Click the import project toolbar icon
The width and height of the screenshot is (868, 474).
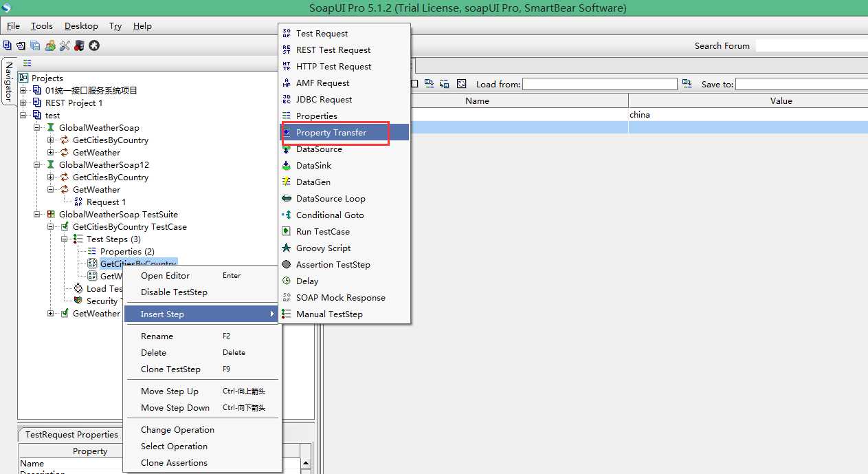tap(21, 45)
